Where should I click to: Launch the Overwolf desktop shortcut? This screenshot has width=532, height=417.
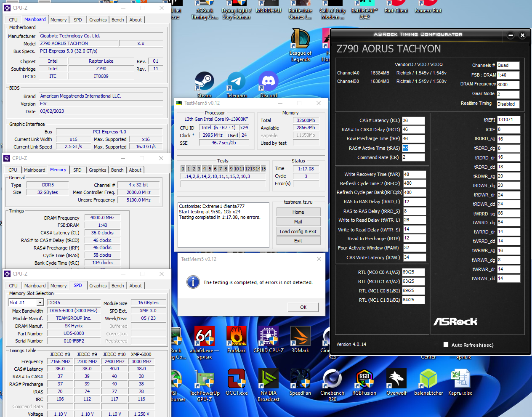pos(396,382)
